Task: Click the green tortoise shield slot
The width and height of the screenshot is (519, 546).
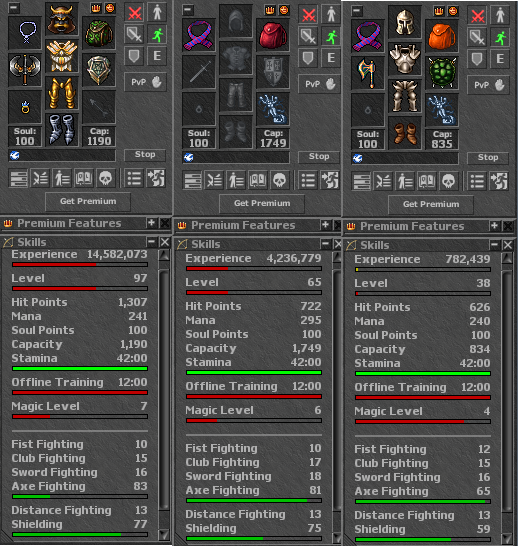Action: point(442,73)
